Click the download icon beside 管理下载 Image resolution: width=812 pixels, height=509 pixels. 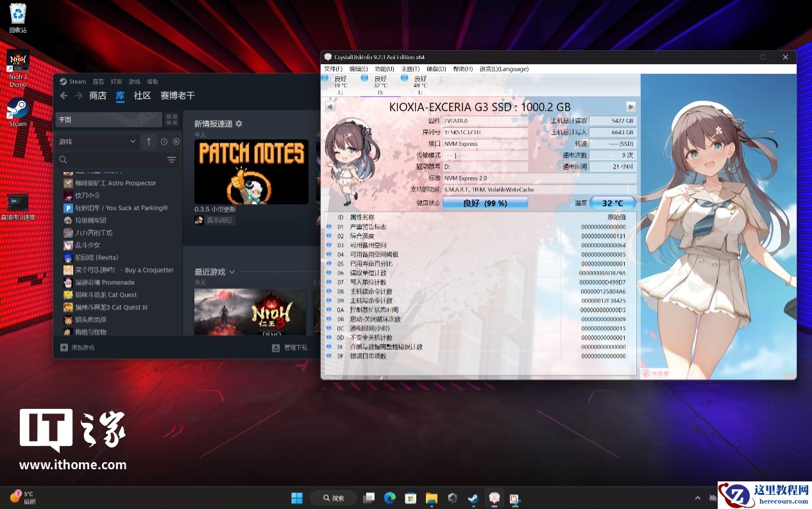pyautogui.click(x=276, y=347)
